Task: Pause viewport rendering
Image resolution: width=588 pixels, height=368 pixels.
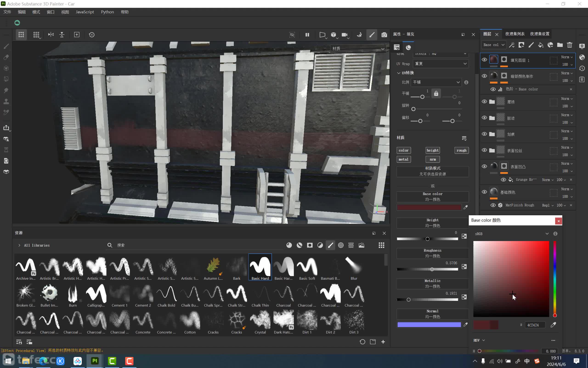Action: (307, 34)
